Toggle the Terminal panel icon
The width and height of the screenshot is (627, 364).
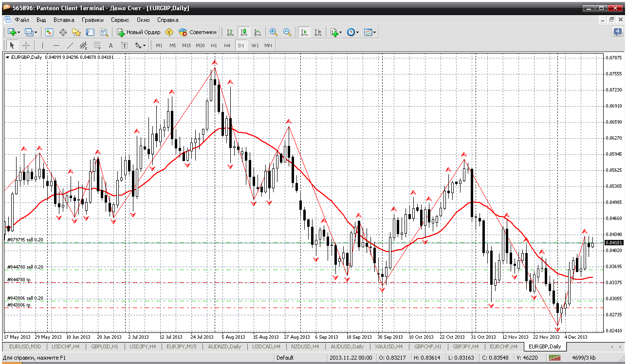pyautogui.click(x=90, y=32)
